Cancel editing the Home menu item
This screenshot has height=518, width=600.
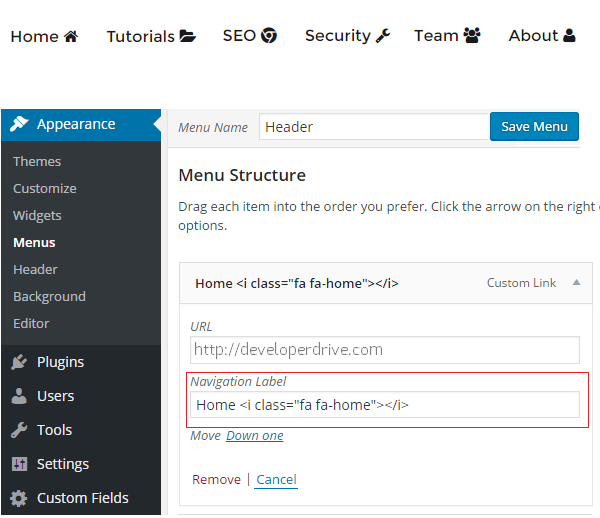[276, 479]
